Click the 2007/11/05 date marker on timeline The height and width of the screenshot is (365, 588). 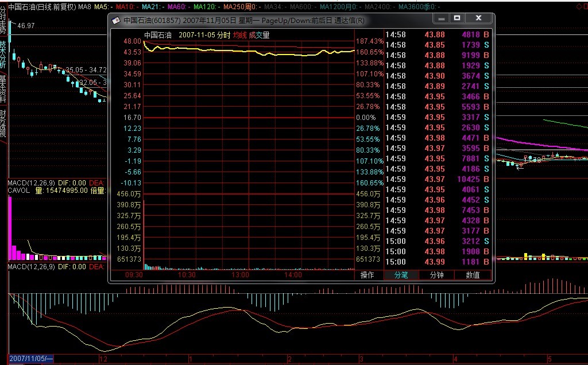[x=31, y=359]
